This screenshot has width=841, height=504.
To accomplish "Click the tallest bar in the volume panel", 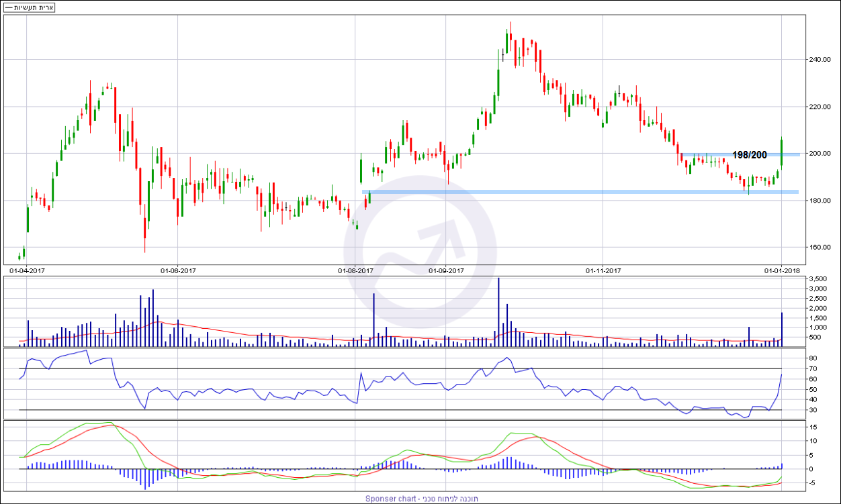I will pyautogui.click(x=498, y=312).
